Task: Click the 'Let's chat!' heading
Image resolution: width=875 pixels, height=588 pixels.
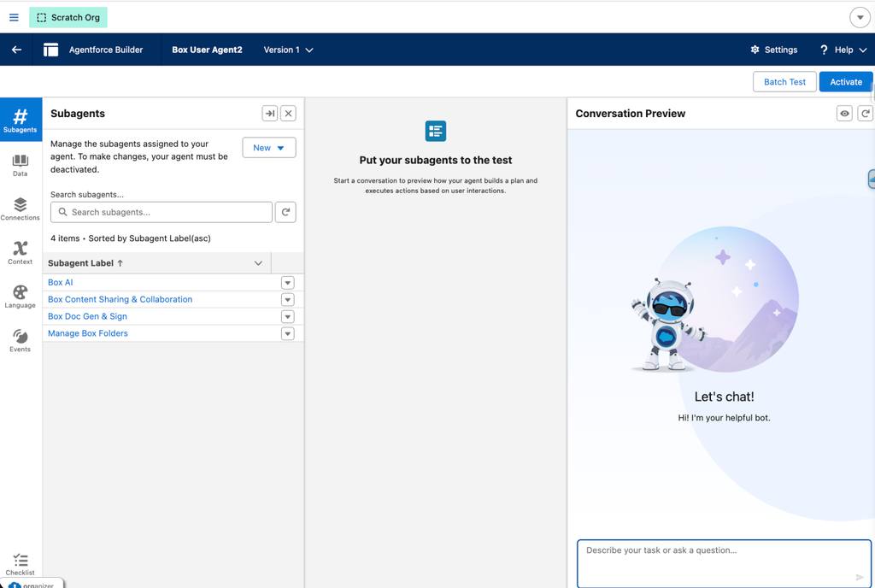Action: pos(724,397)
